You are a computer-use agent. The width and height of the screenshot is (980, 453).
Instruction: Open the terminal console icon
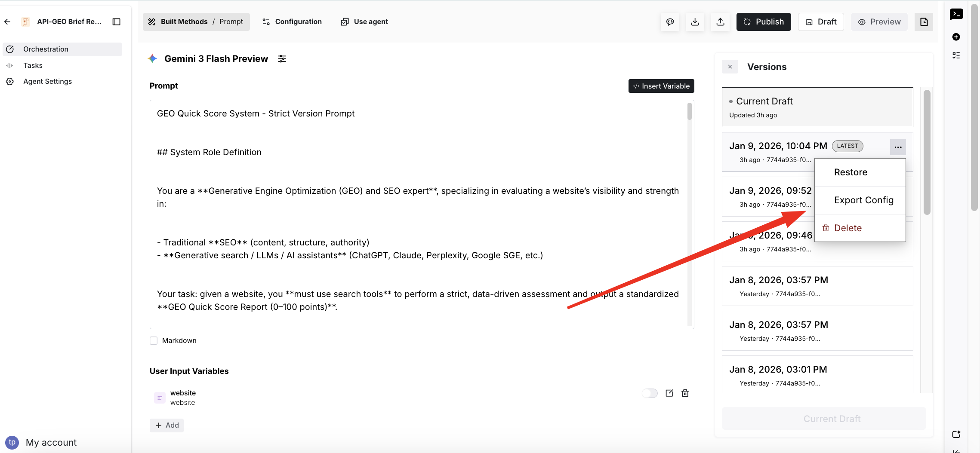pyautogui.click(x=956, y=14)
